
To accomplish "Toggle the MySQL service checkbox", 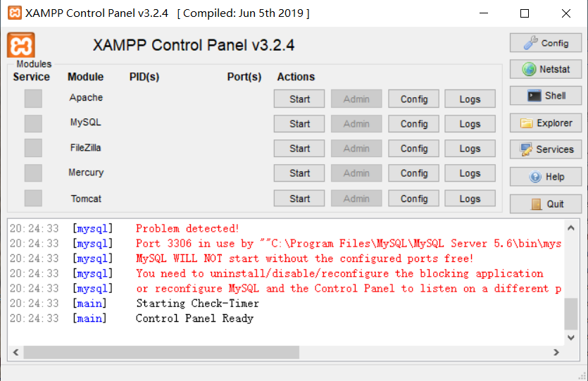I will [x=33, y=123].
